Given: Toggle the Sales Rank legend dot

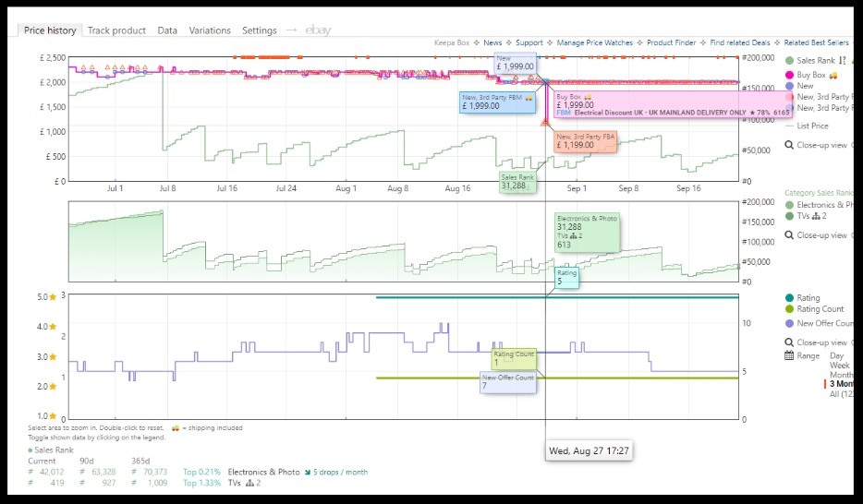Looking at the screenshot, I should [x=789, y=61].
